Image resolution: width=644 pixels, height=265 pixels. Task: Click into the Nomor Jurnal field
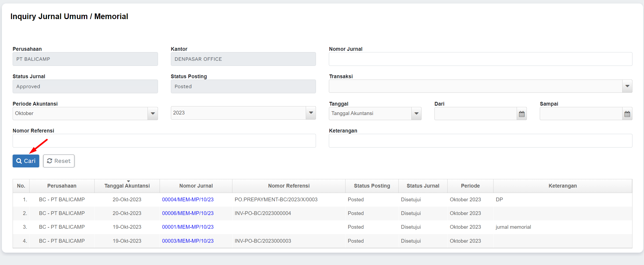(x=480, y=59)
